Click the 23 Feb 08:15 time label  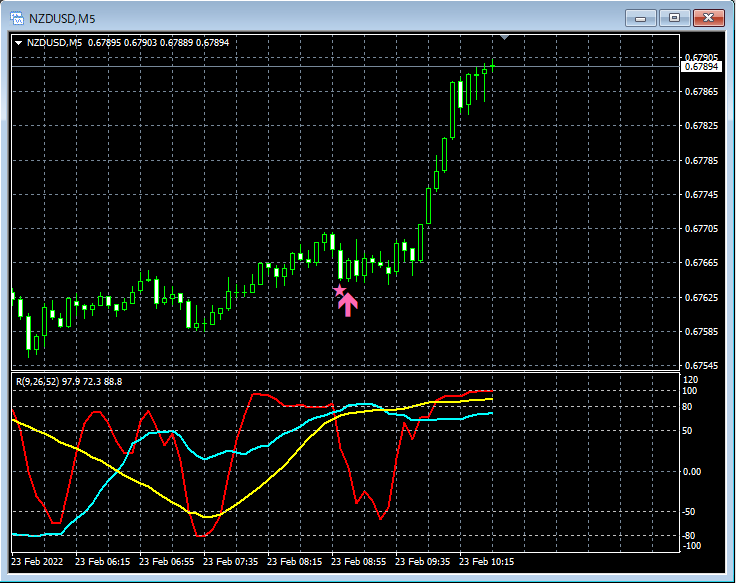(x=294, y=562)
